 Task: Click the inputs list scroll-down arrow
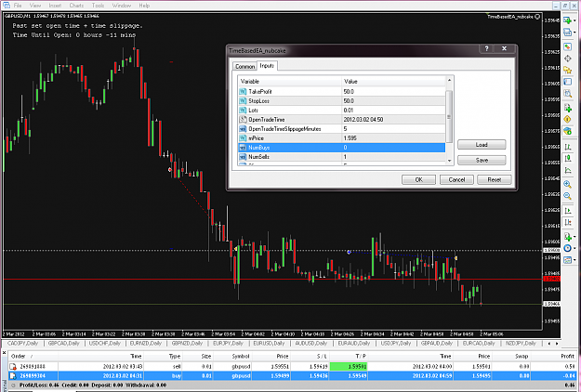449,161
